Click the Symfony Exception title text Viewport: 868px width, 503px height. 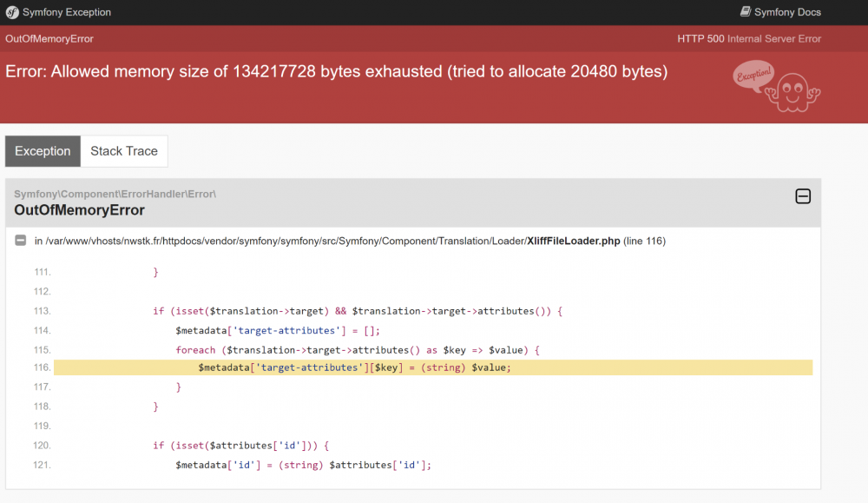pos(67,12)
